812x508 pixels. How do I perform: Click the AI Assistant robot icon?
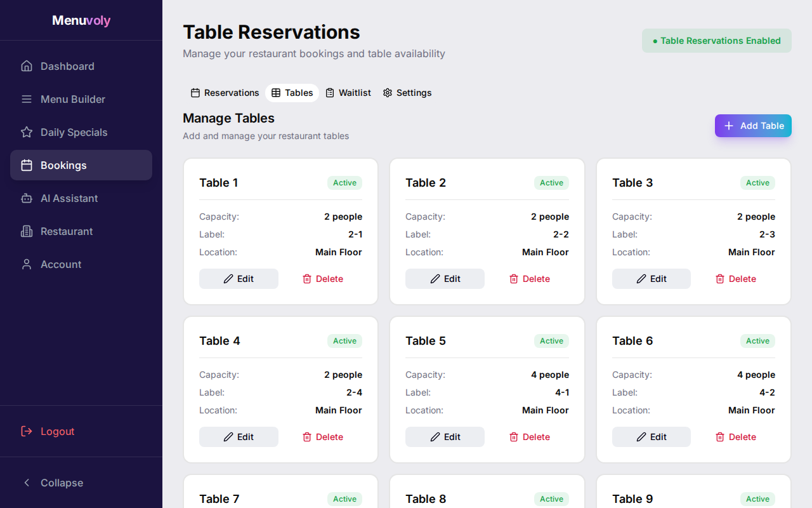(x=27, y=198)
